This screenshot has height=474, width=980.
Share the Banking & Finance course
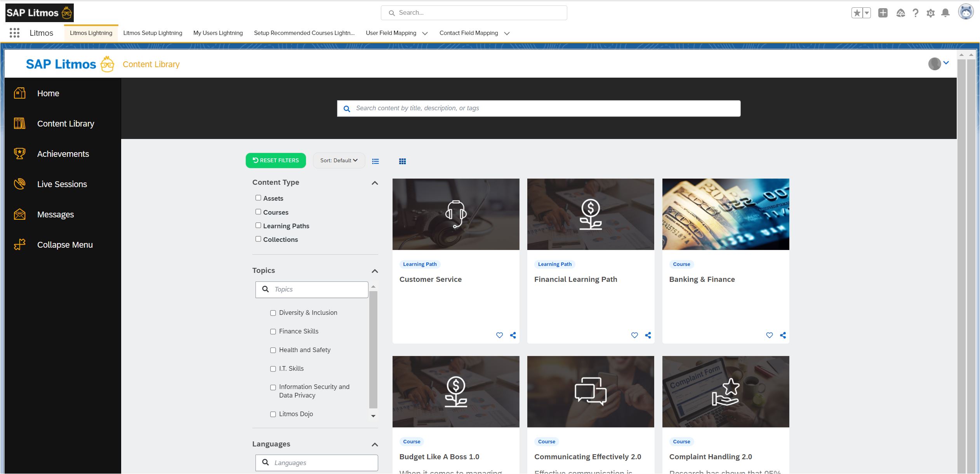pos(782,335)
